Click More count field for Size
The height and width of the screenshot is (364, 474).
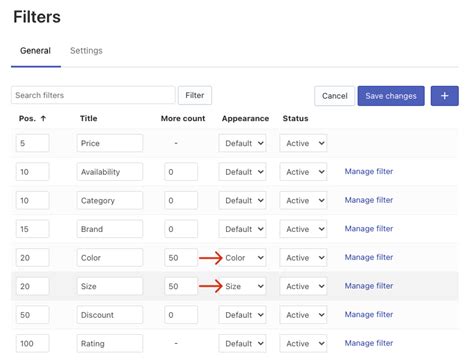click(181, 286)
